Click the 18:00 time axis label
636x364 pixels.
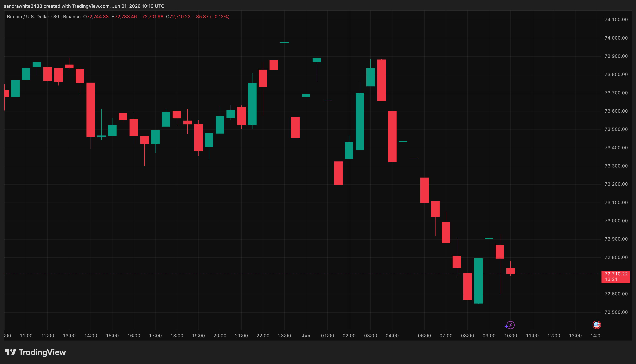177,336
